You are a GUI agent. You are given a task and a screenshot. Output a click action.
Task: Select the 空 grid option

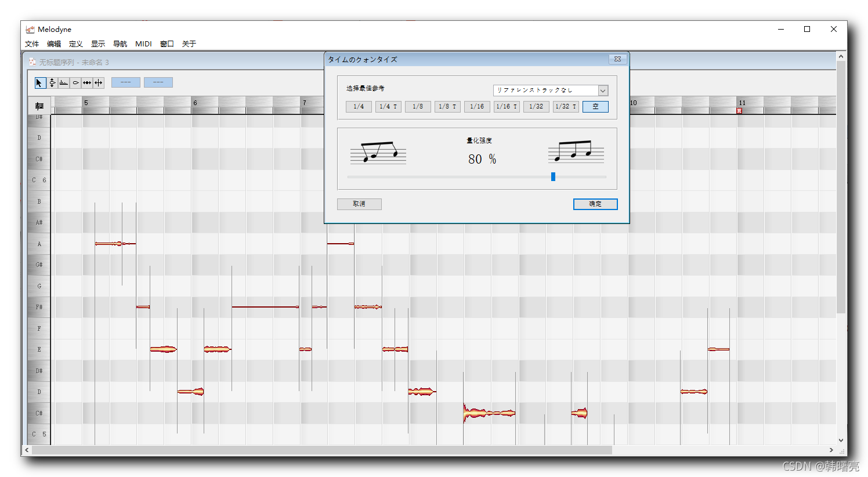coord(595,107)
